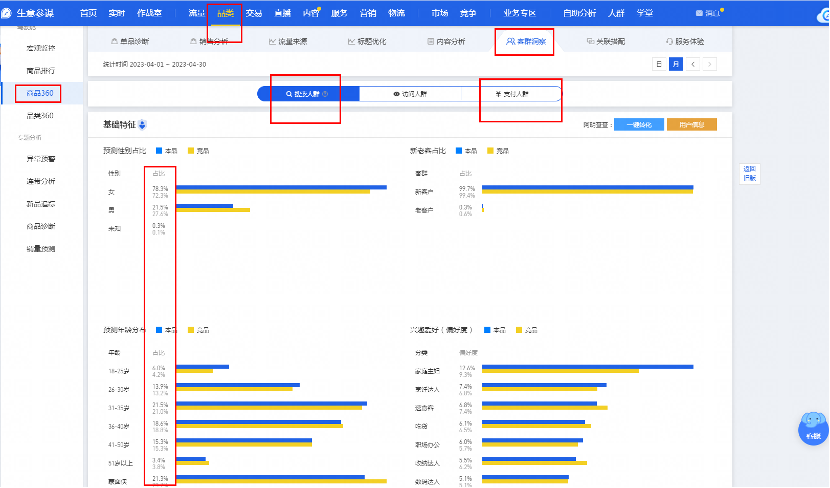Click the blue 一键转化 button
830x488 pixels.
pyautogui.click(x=638, y=125)
